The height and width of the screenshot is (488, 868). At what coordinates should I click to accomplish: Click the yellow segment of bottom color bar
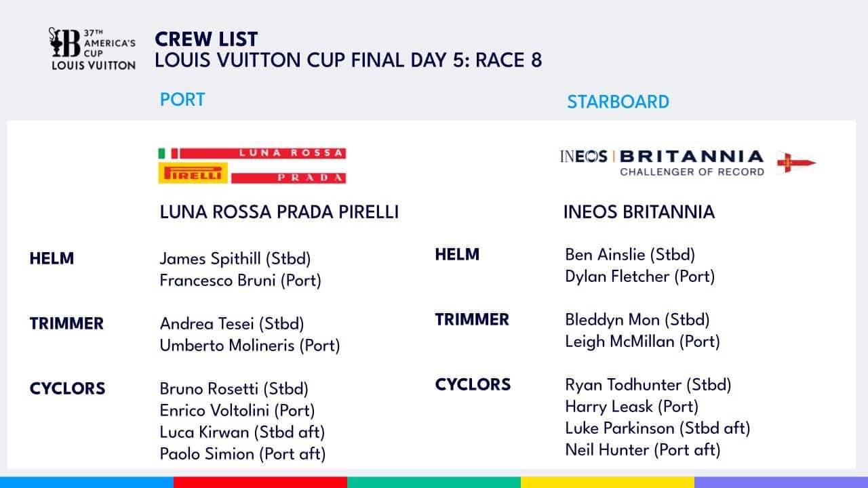(607, 482)
